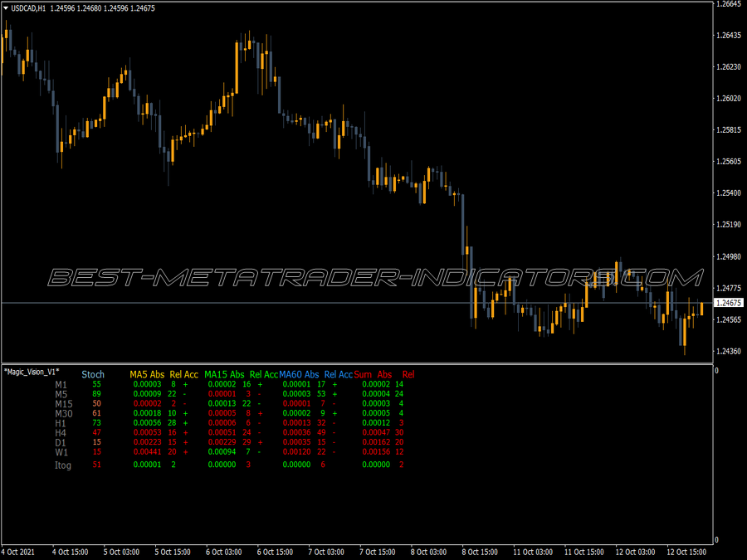Click the 5 Oct 03:00 time label
The image size is (747, 560).
[x=121, y=553]
